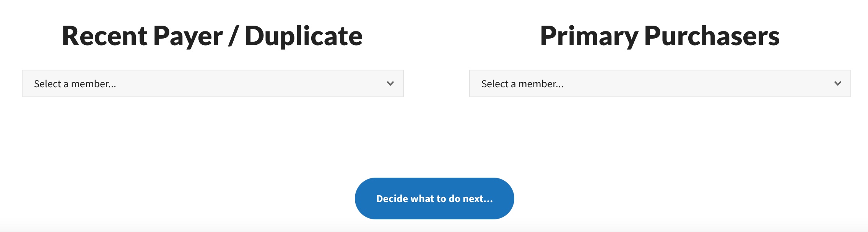Click the chevron icon in Recent Payer dropdown
The image size is (868, 232).
390,83
